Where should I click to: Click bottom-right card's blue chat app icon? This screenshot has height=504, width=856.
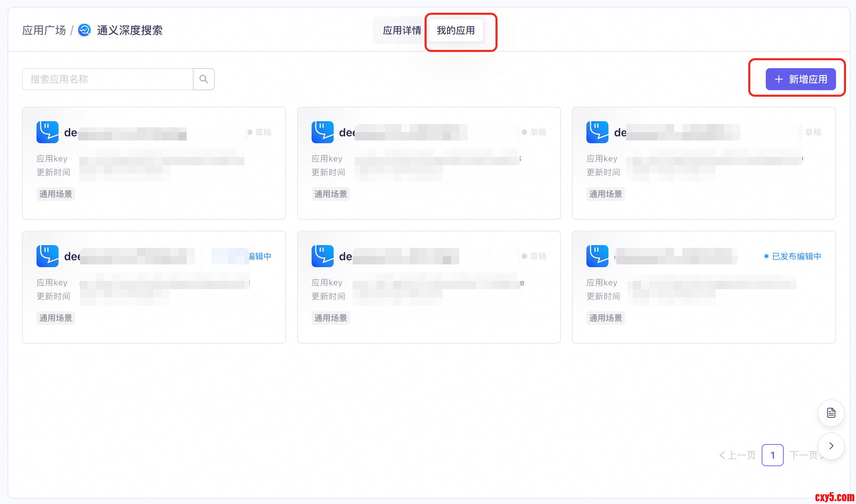597,256
